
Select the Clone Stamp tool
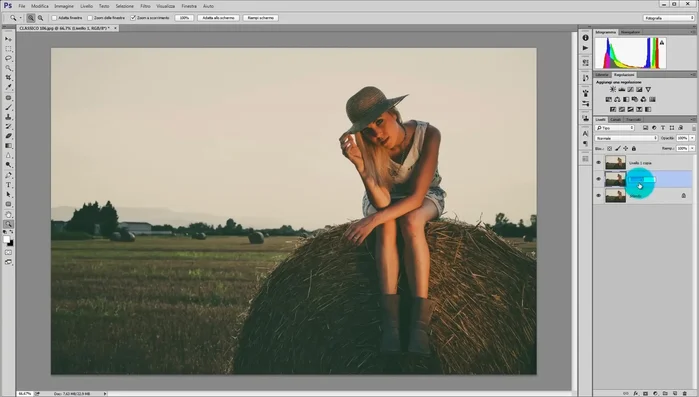(x=8, y=117)
